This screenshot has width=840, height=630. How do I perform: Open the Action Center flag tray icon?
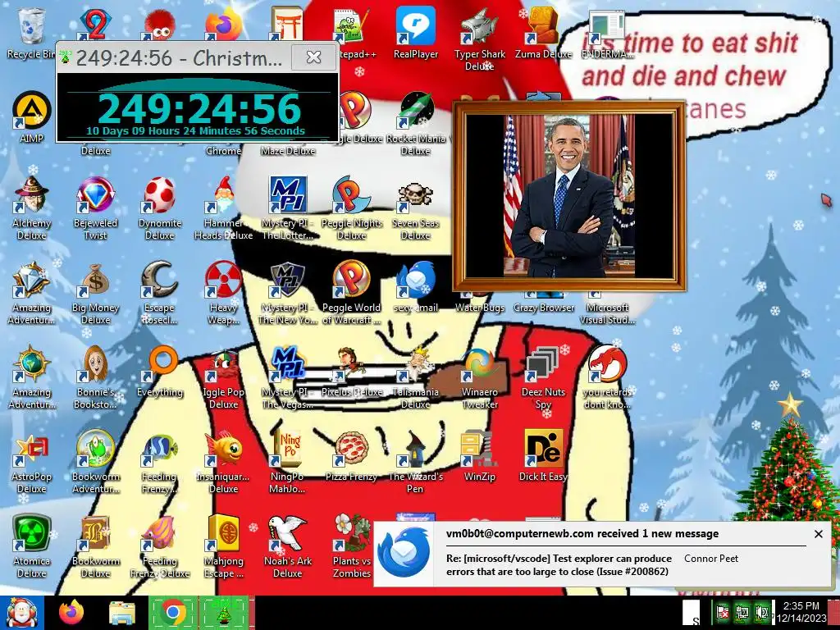click(x=723, y=612)
